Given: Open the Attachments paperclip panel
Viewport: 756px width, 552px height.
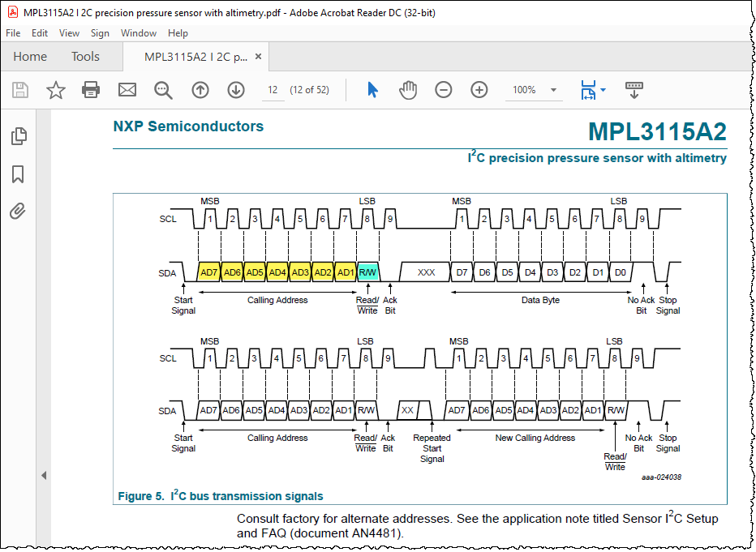Looking at the screenshot, I should (18, 211).
